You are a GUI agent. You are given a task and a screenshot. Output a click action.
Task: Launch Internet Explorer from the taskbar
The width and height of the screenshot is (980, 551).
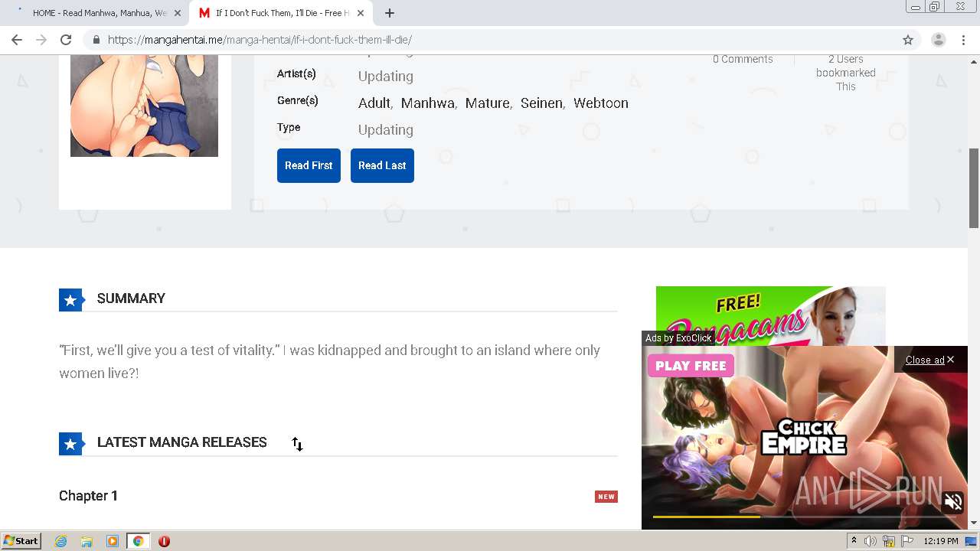(60, 541)
